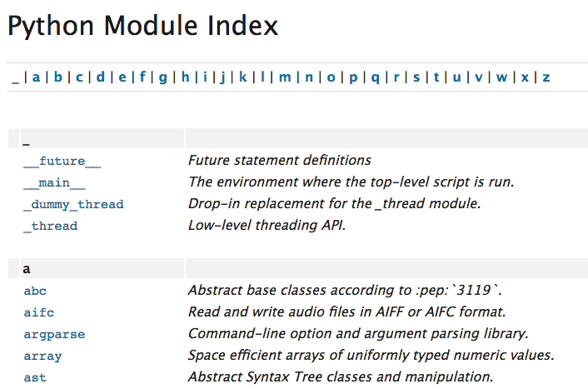Jump to letter 'p' section

coord(353,77)
